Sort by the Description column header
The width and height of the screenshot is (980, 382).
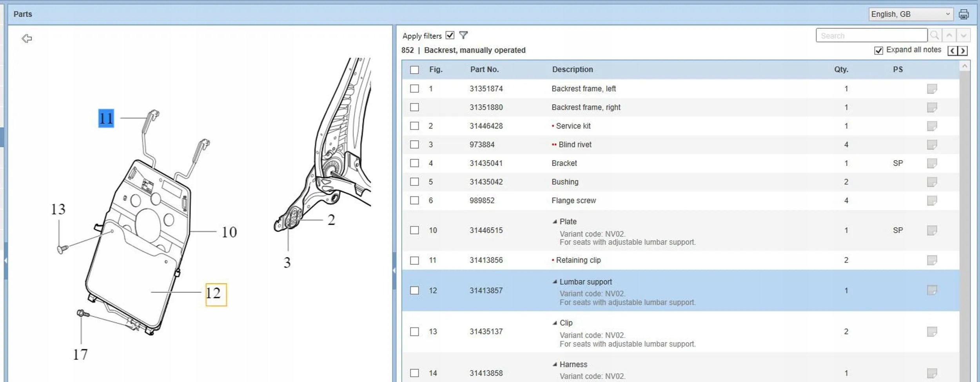pos(572,69)
